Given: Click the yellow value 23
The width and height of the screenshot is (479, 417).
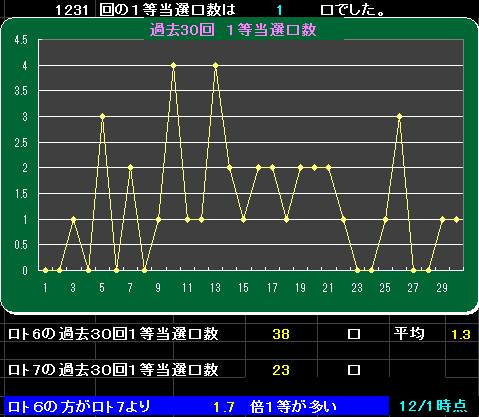Looking at the screenshot, I should tap(281, 370).
